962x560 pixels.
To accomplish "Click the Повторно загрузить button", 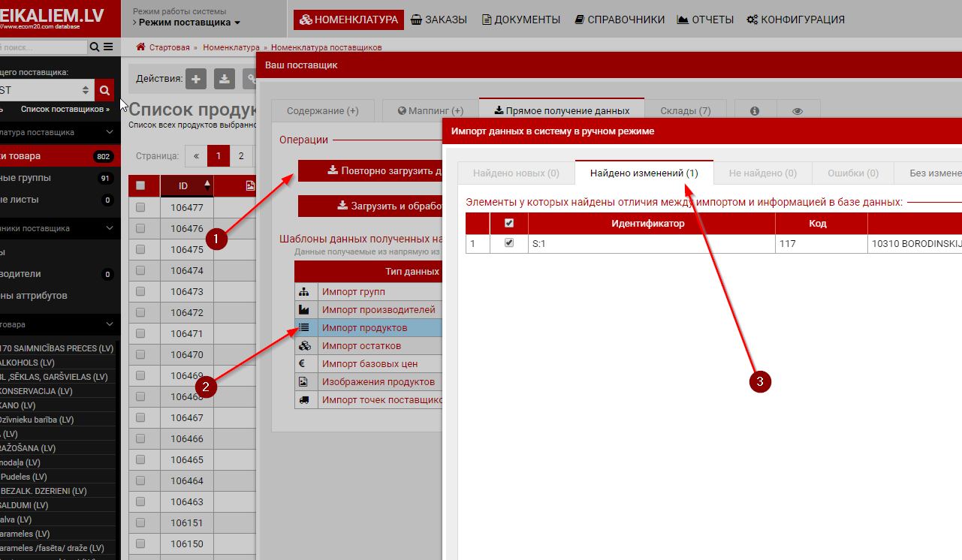I will 369,170.
